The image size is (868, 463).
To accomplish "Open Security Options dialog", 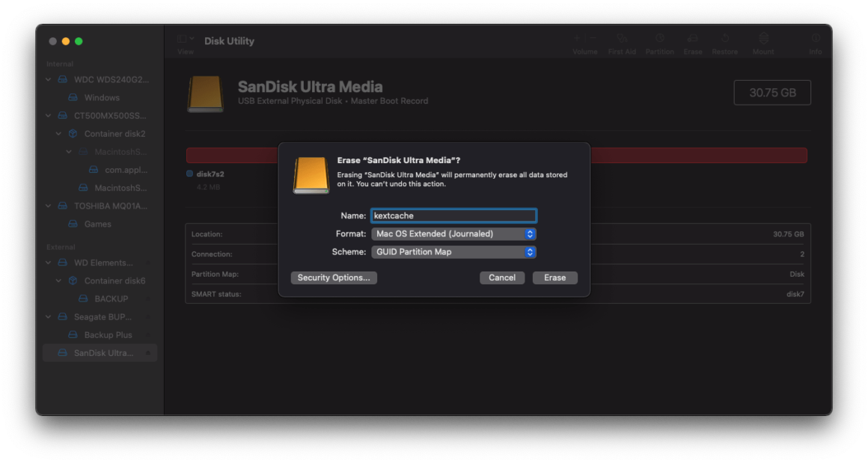I will pyautogui.click(x=334, y=278).
